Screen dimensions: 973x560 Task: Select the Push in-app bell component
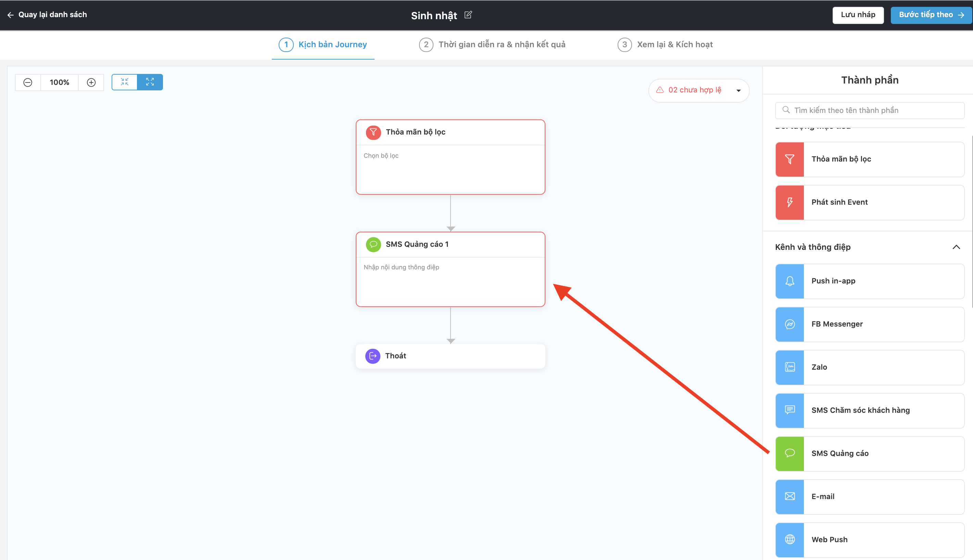(789, 281)
